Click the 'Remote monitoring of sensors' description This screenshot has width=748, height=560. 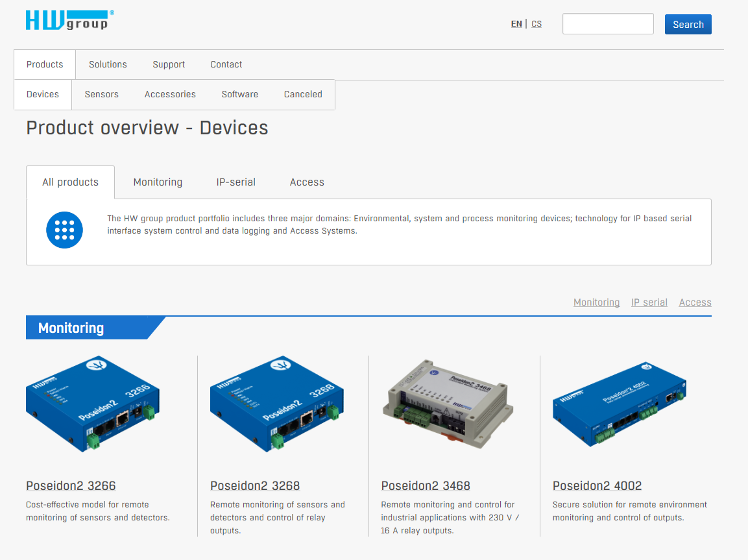point(277,518)
